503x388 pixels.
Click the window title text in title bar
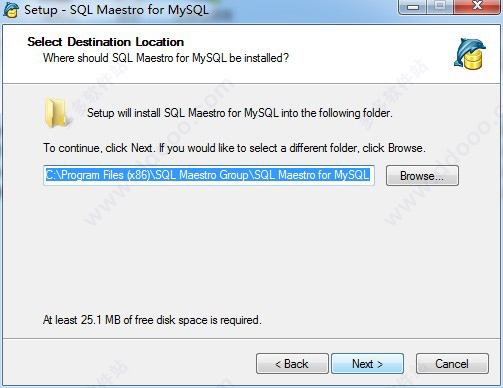point(116,10)
